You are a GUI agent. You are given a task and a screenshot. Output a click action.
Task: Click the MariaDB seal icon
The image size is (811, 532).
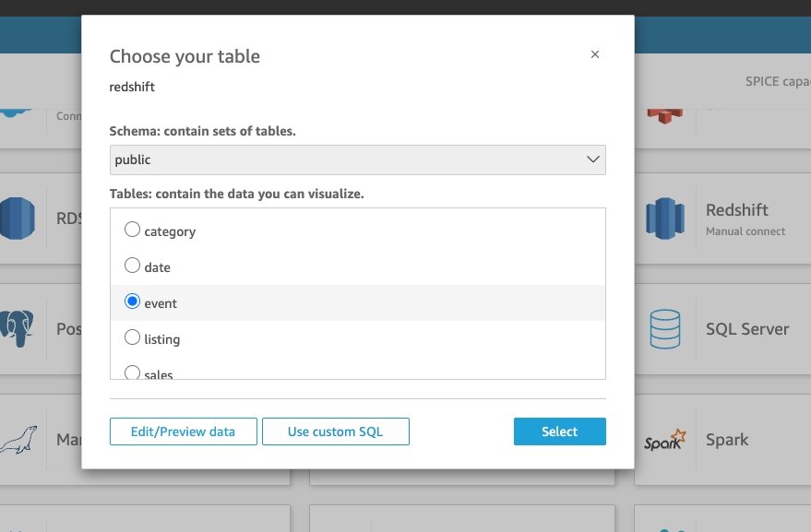[x=18, y=440]
